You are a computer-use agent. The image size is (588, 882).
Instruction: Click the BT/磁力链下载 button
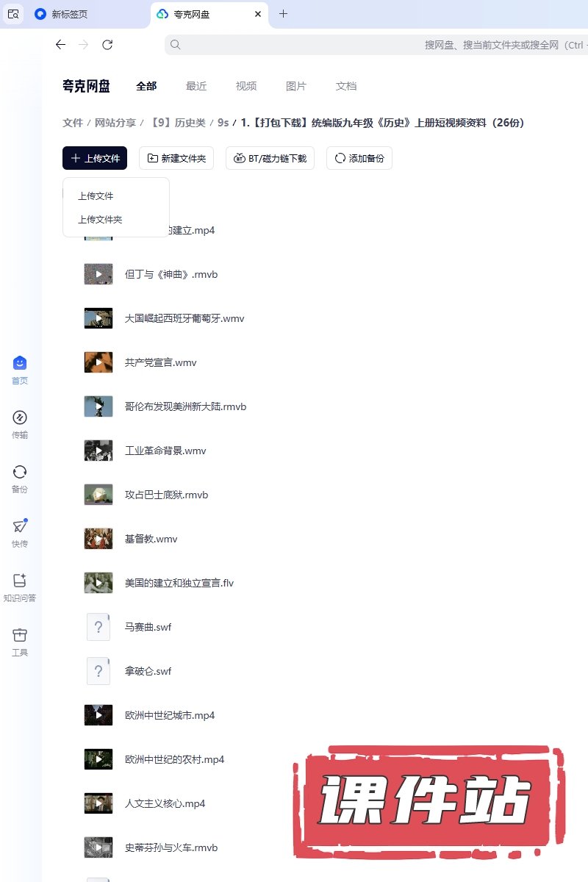(x=270, y=158)
